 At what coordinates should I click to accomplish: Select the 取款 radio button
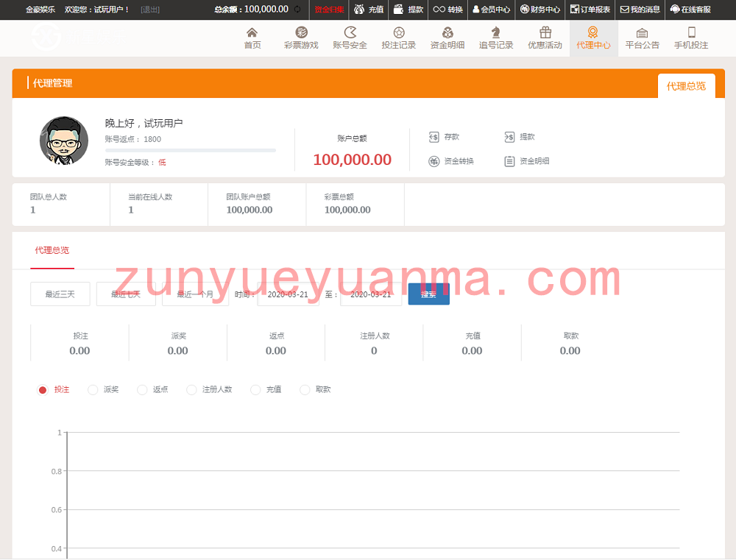[305, 389]
